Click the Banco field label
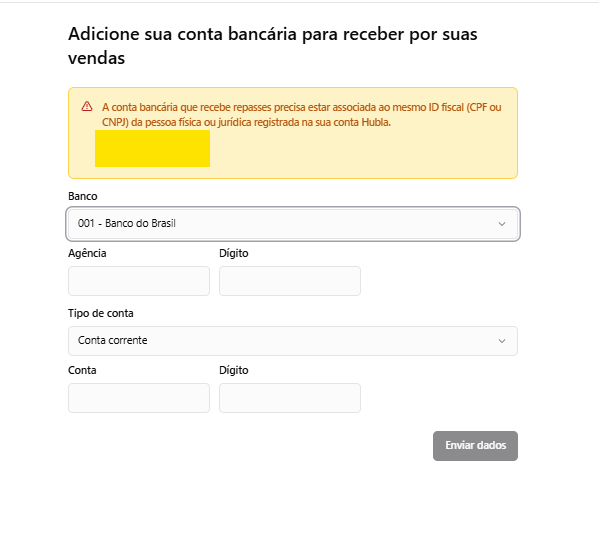This screenshot has height=538, width=599. click(83, 196)
